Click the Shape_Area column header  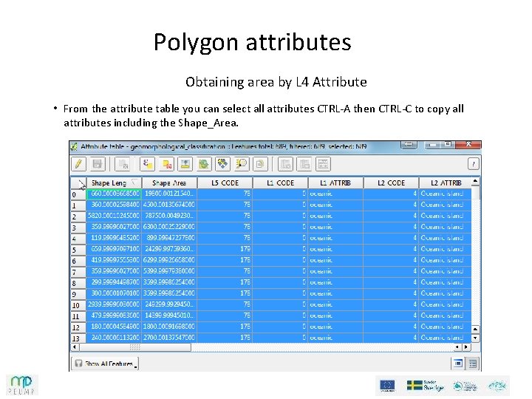tap(169, 183)
